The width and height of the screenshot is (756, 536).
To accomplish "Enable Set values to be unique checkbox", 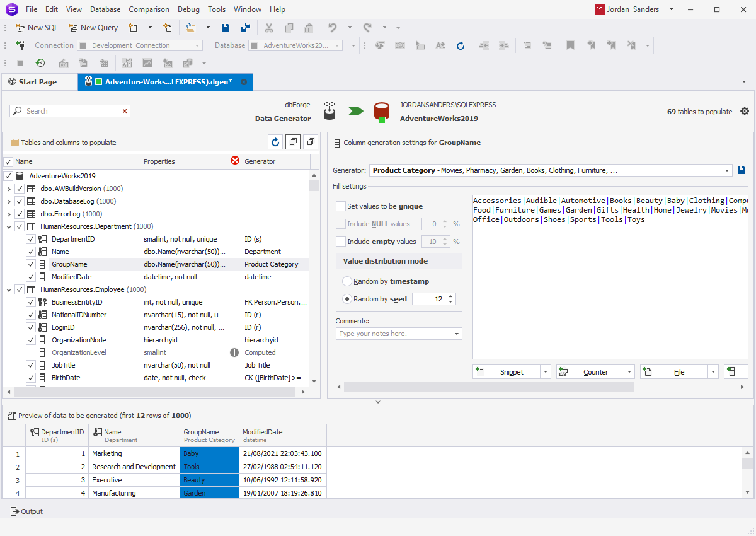I will 341,206.
